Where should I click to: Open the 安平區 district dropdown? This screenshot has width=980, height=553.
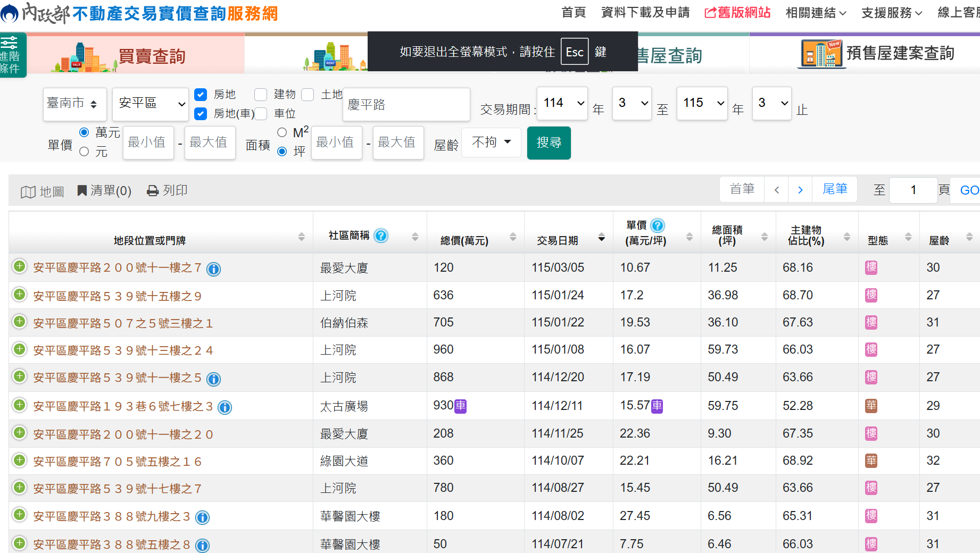(151, 104)
